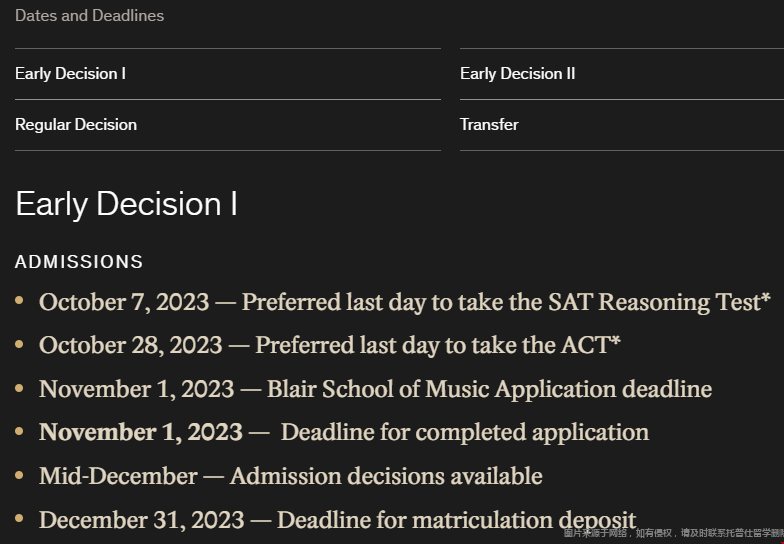The height and width of the screenshot is (544, 784).
Task: Click the October 7, 2023 SAT list item
Action: pos(404,302)
